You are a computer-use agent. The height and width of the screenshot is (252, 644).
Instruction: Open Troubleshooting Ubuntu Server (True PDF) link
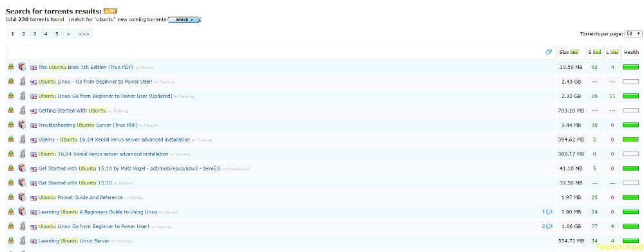[88, 125]
